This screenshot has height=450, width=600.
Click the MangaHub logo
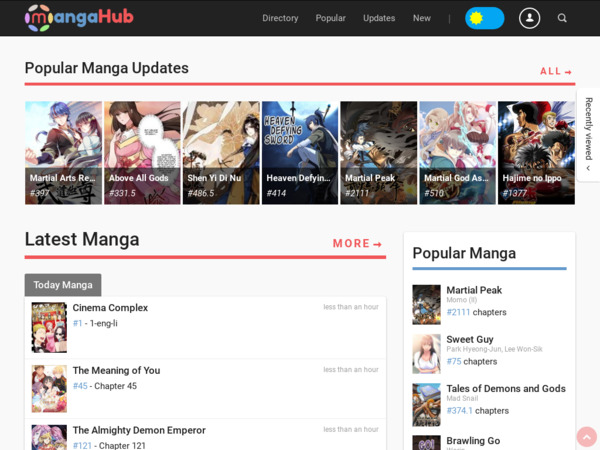79,18
